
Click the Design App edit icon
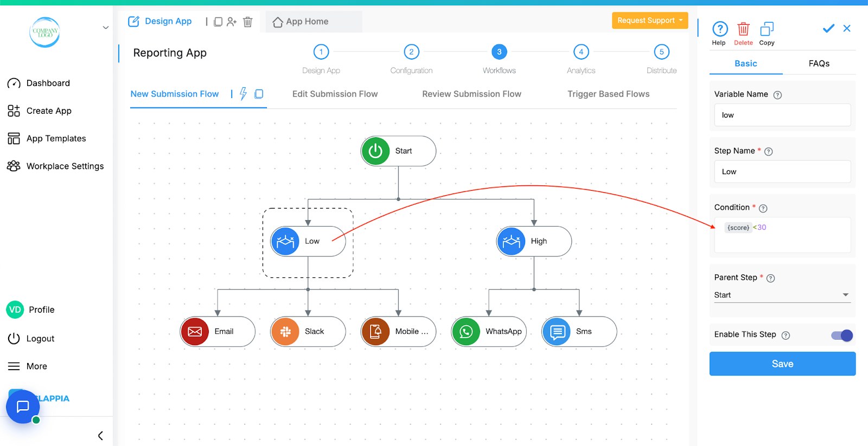[x=133, y=22]
